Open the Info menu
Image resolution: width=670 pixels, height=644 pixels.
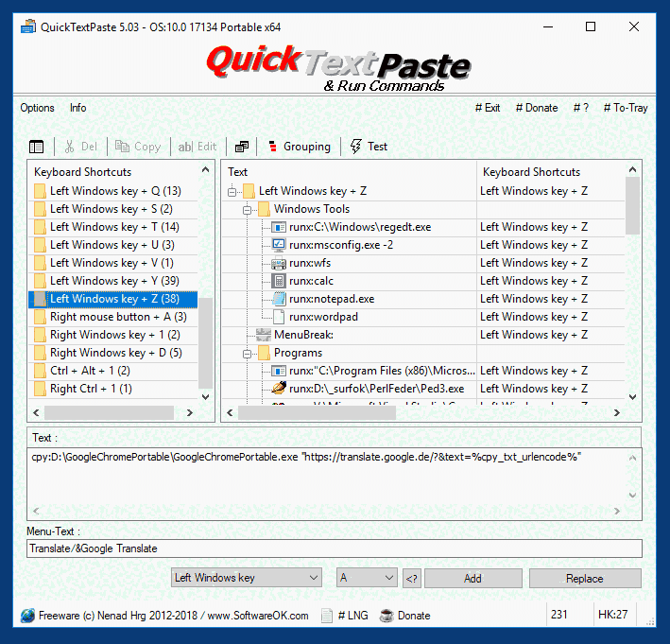(x=77, y=108)
